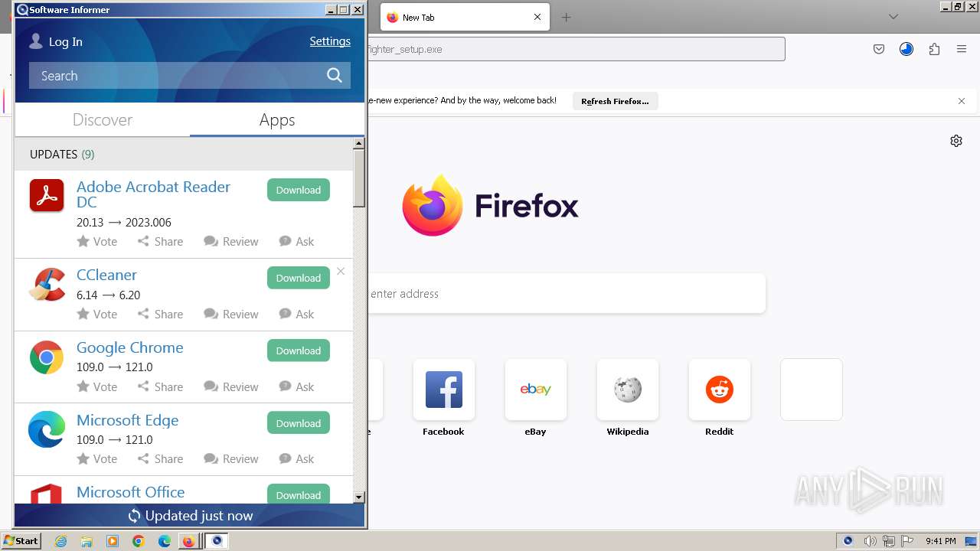Download the CCleaner update
This screenshot has width=980, height=551.
point(299,278)
